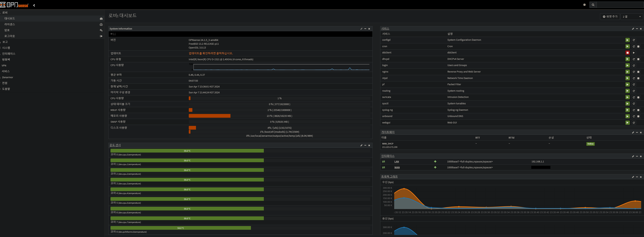Viewport: 644px width, 237px height.
Task: Open the 트래픽 그래프 title link
Action: pos(389,177)
